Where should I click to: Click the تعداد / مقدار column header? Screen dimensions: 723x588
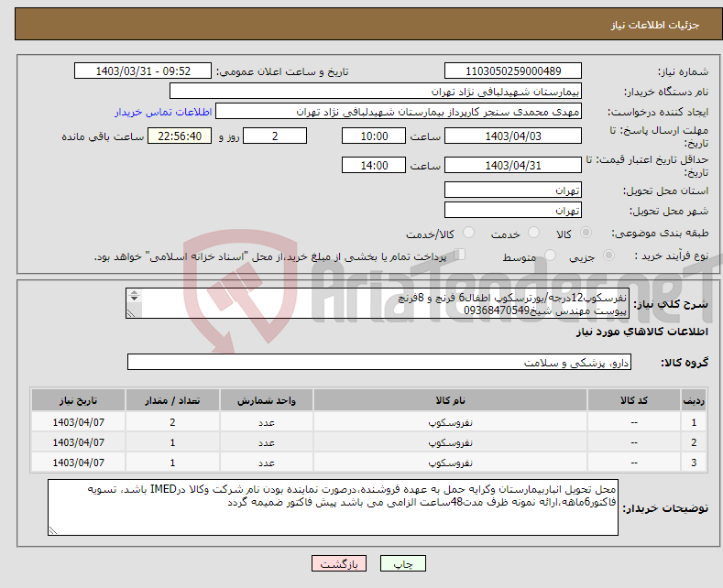[x=172, y=400]
